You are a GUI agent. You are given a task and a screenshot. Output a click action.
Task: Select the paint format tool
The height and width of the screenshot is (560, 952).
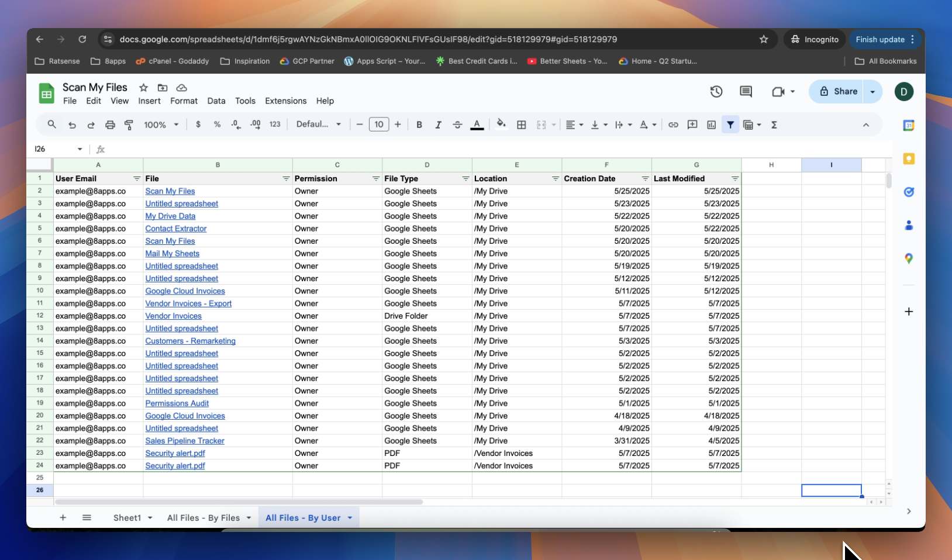tap(129, 125)
